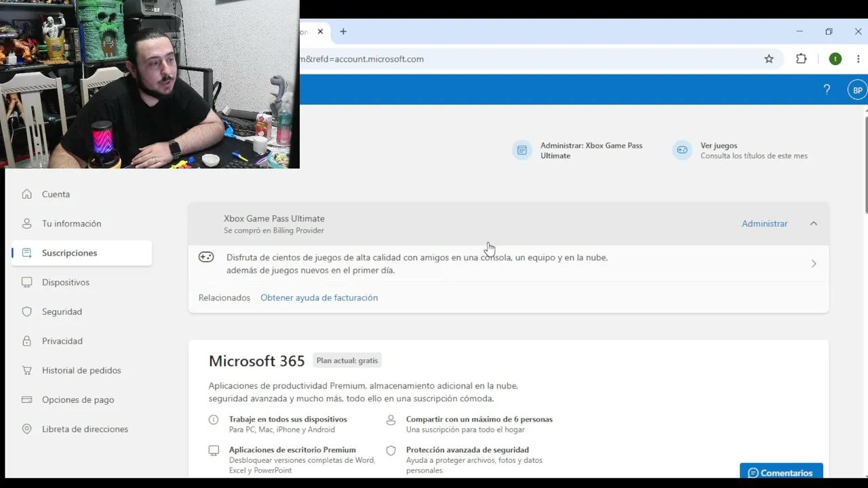Image resolution: width=868 pixels, height=488 pixels.
Task: Click the Trabaje en todos sus dispositivos text
Action: click(x=288, y=420)
